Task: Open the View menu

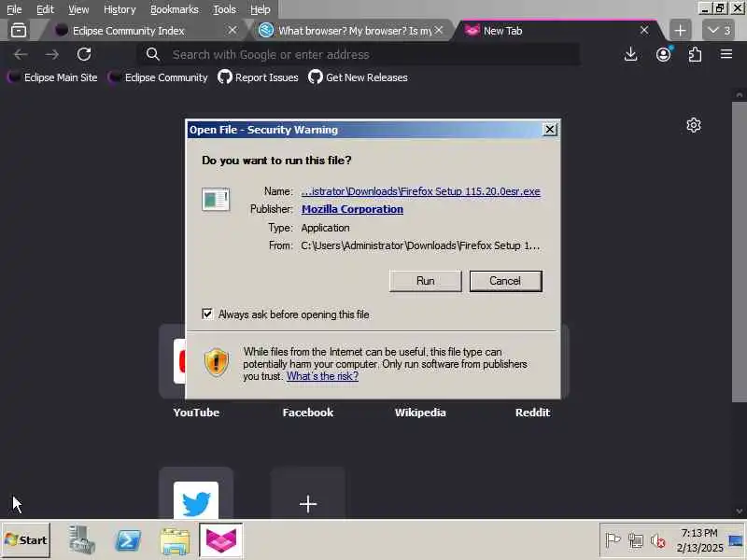Action: (78, 9)
